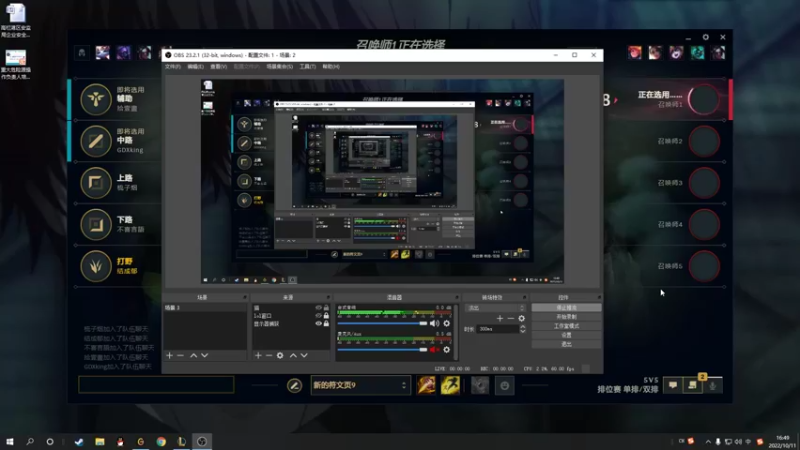Click the exit button in OBS controls
The width and height of the screenshot is (800, 450).
point(566,344)
